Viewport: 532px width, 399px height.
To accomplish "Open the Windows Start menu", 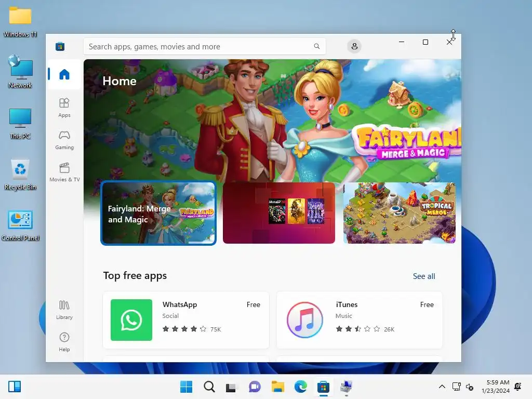I will 186,387.
